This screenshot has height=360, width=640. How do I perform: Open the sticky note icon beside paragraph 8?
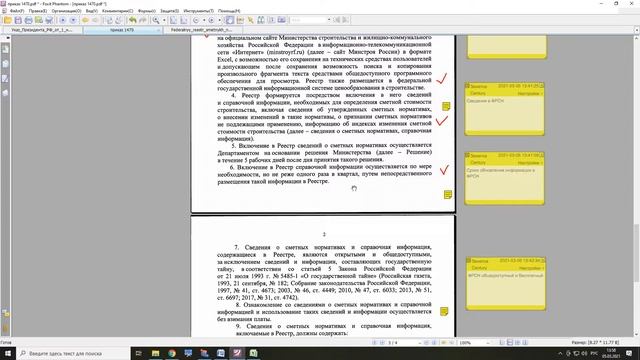[444, 311]
